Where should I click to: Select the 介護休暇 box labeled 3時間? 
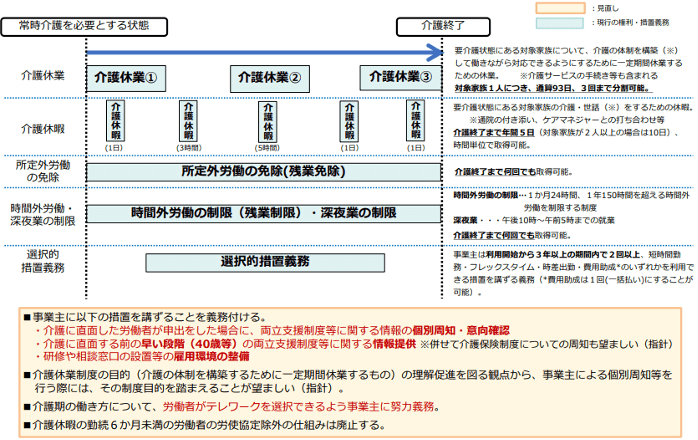tap(188, 123)
